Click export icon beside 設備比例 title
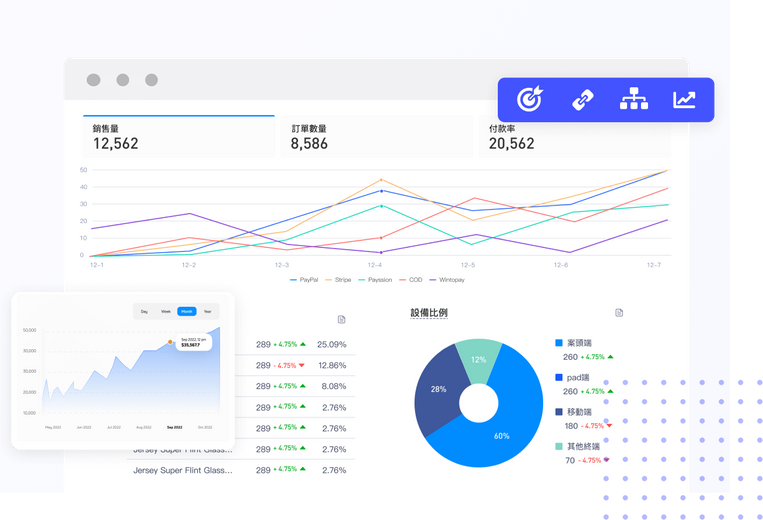 (x=619, y=313)
